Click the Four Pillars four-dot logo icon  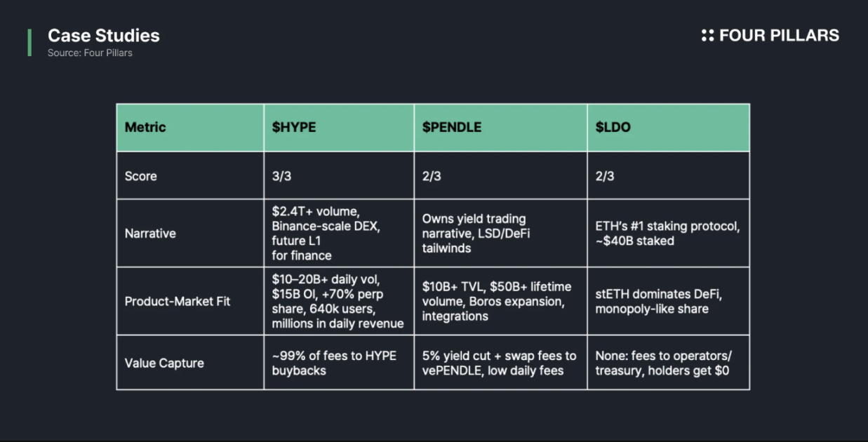point(707,35)
